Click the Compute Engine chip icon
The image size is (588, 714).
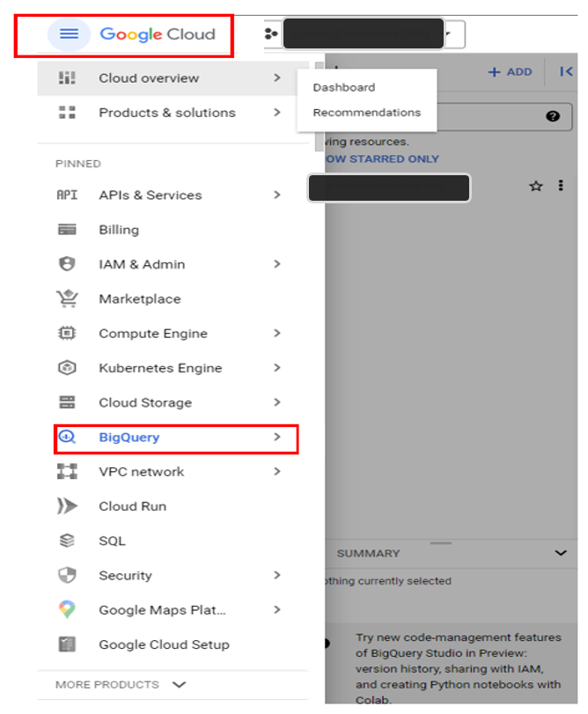[x=67, y=334]
